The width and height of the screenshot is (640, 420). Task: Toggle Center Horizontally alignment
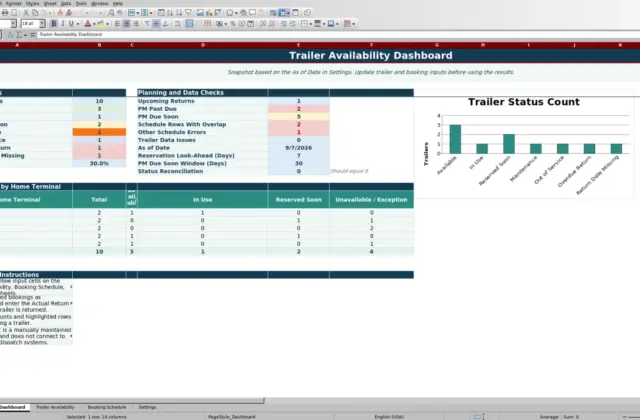pos(126,24)
